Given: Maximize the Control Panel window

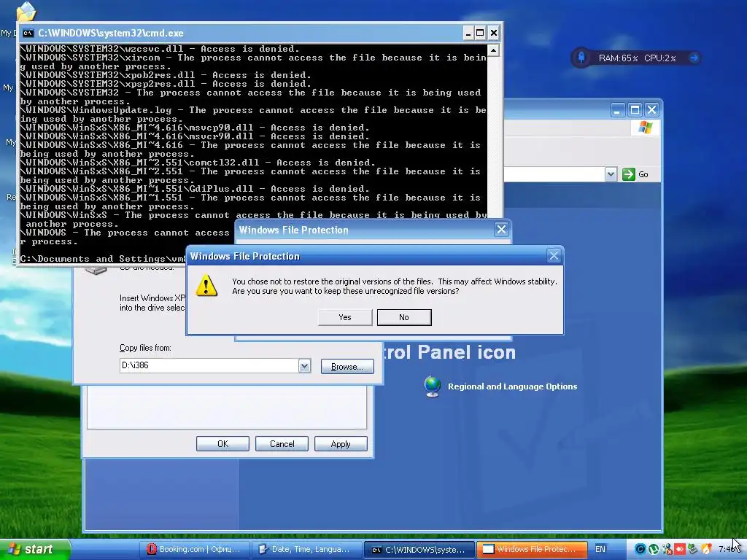Looking at the screenshot, I should click(635, 111).
